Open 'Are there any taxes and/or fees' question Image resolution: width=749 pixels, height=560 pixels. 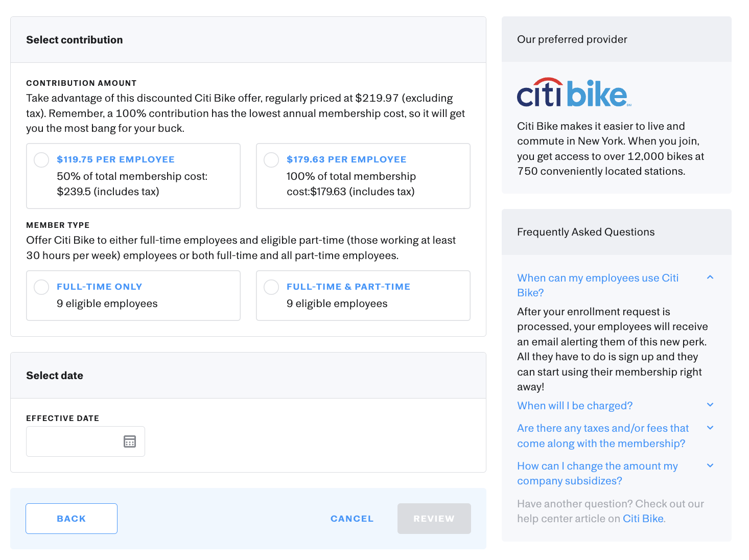(603, 436)
